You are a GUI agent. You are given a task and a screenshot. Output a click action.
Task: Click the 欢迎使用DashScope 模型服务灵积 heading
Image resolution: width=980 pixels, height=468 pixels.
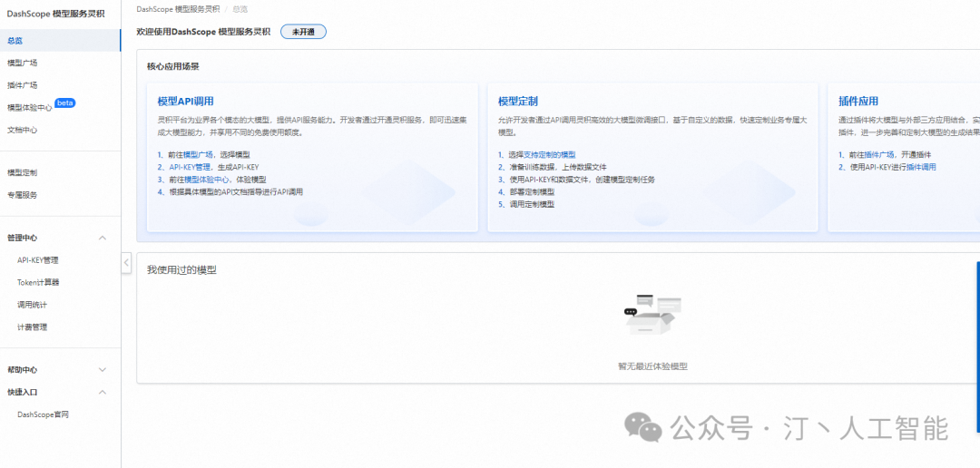(204, 32)
